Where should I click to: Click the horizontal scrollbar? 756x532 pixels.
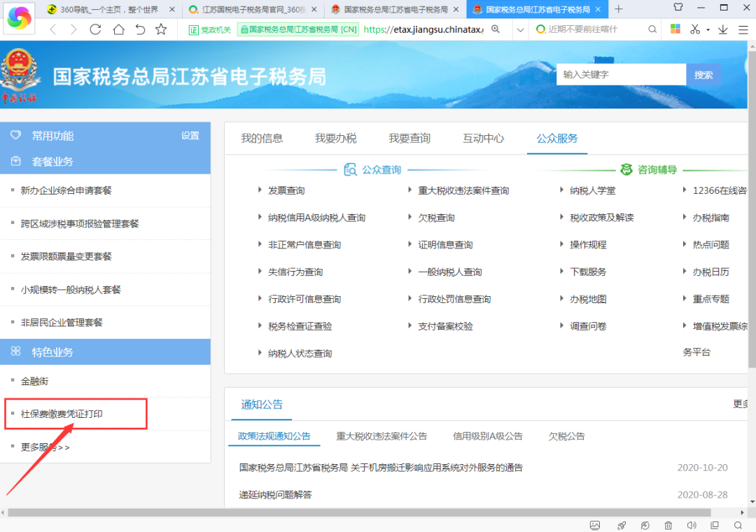pos(359,512)
